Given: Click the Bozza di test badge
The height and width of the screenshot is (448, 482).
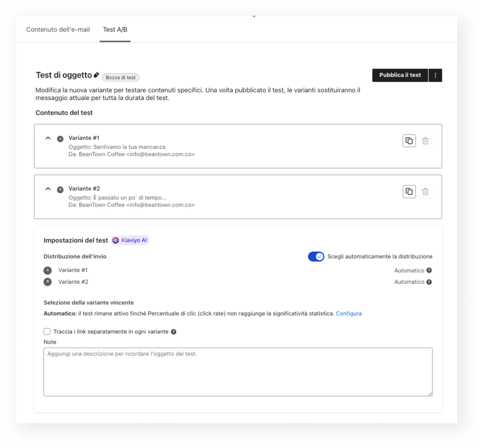Looking at the screenshot, I should coord(121,77).
